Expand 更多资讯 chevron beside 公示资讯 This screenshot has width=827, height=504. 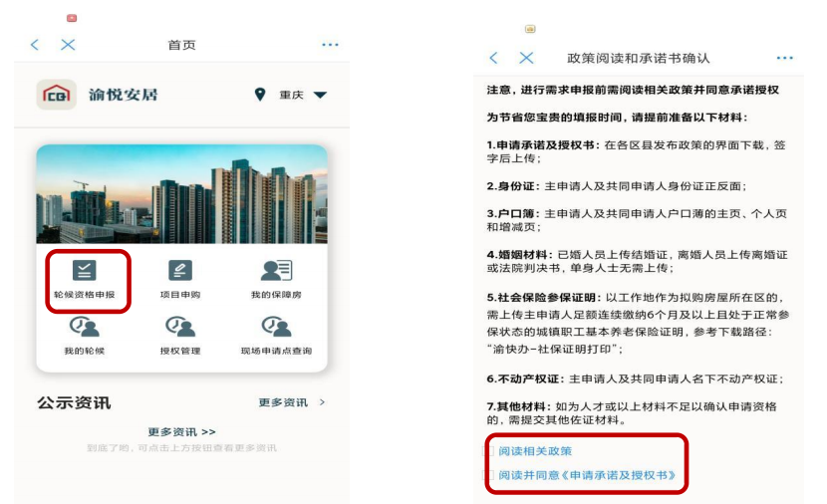point(322,402)
